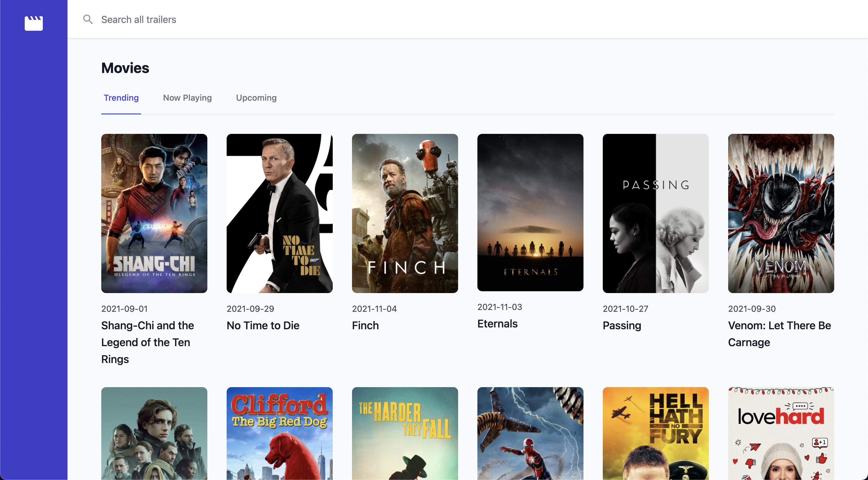This screenshot has height=480, width=868.
Task: Open the Venom movie poster
Action: (781, 213)
